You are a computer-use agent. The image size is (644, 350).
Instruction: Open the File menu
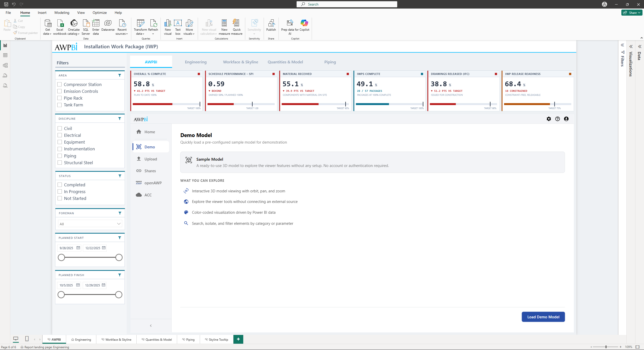coord(8,13)
